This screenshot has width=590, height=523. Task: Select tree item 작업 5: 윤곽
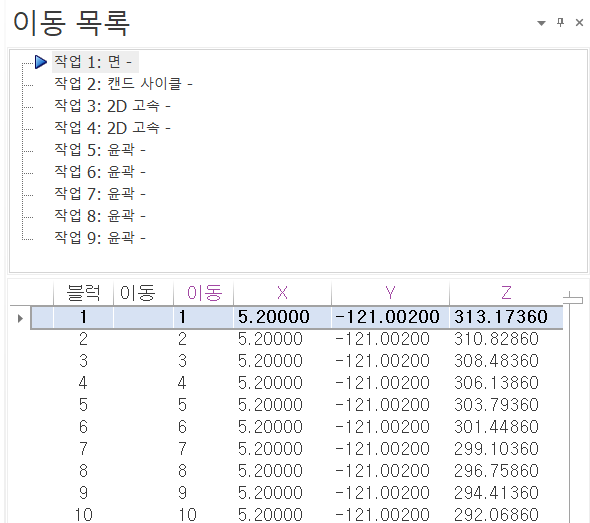pos(100,150)
